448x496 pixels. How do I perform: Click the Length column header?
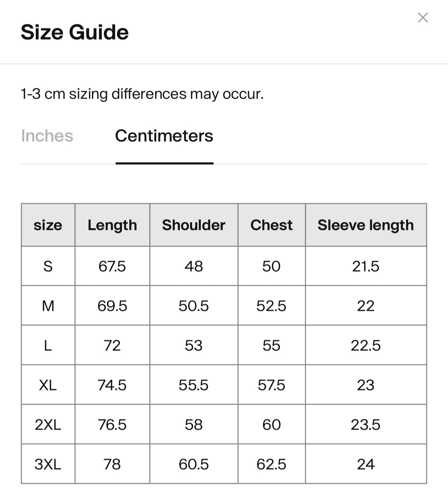[112, 225]
